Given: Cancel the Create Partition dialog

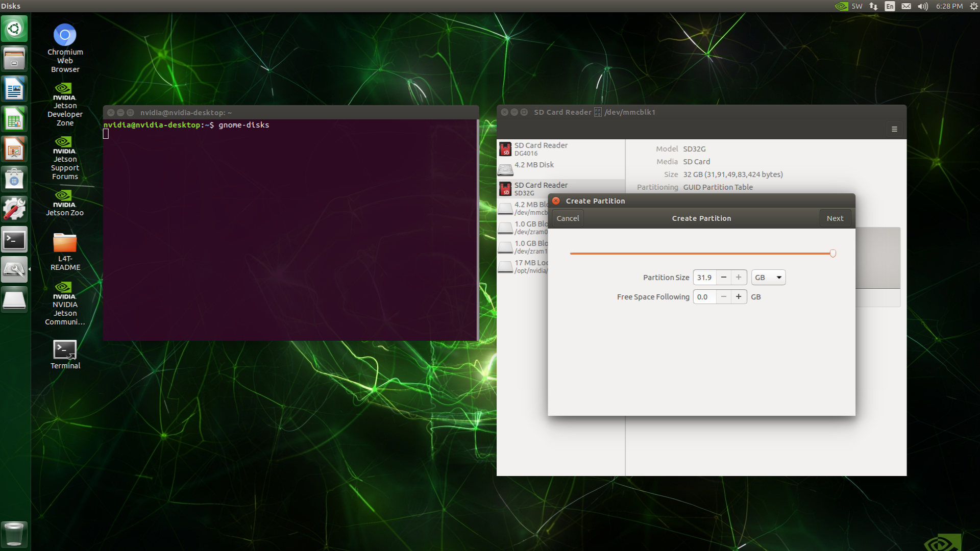Looking at the screenshot, I should click(x=568, y=218).
